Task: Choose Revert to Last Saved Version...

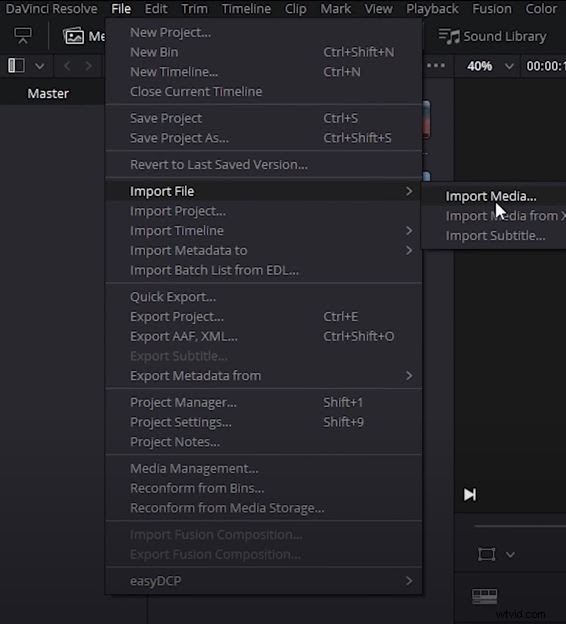Action: pos(263,165)
